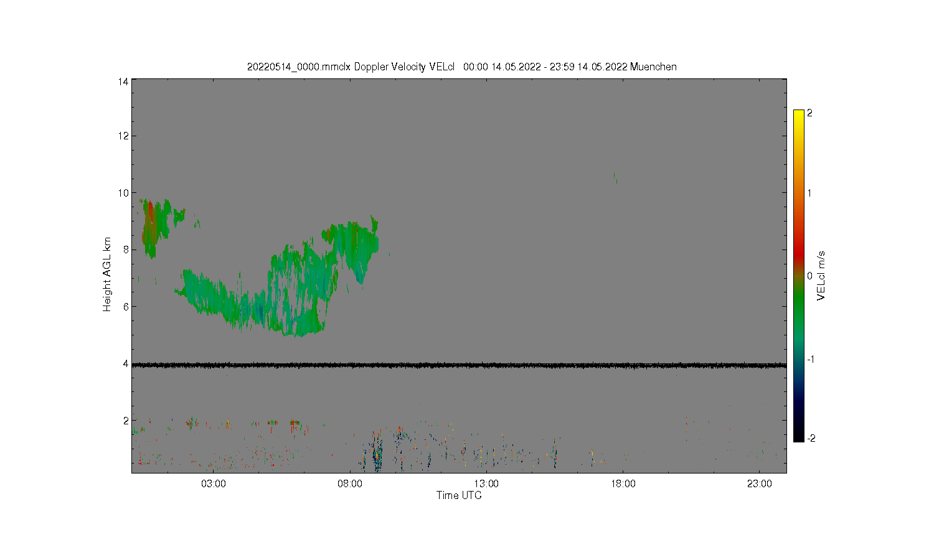Click the plot title starting 20220514_0000.mmclx

(461, 67)
